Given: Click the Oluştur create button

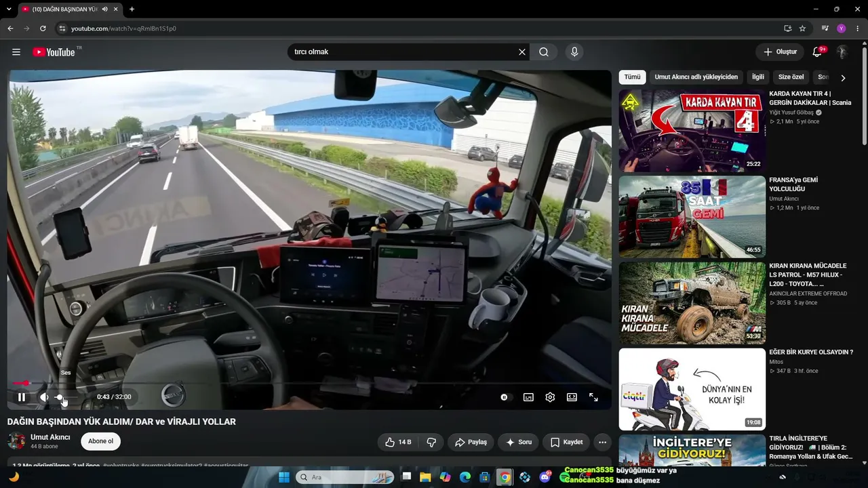Looking at the screenshot, I should [780, 52].
